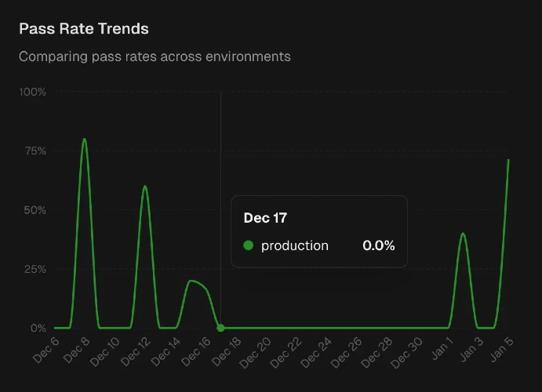Click the highlighted Dec 17 data point
This screenshot has width=542, height=392.
coord(220,328)
